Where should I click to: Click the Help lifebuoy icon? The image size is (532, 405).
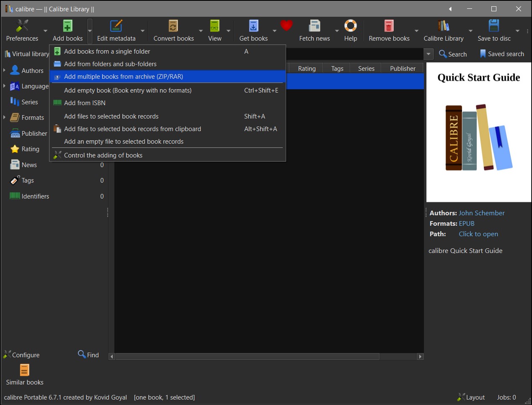pos(350,26)
